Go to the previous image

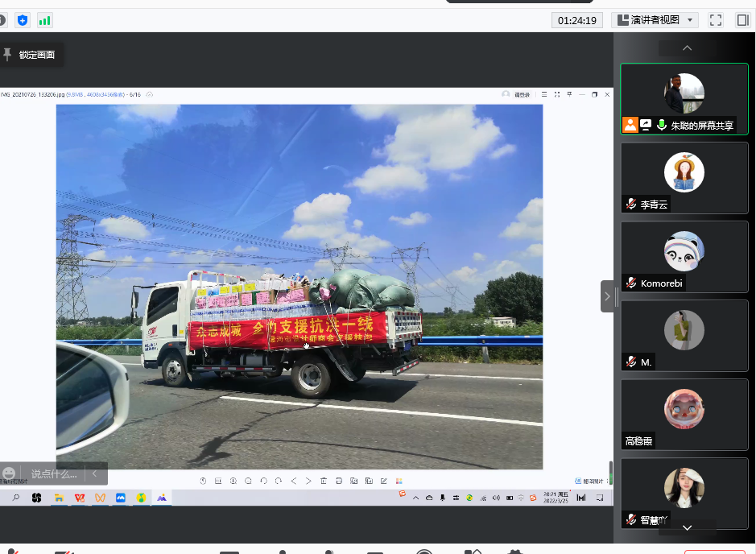pos(294,481)
